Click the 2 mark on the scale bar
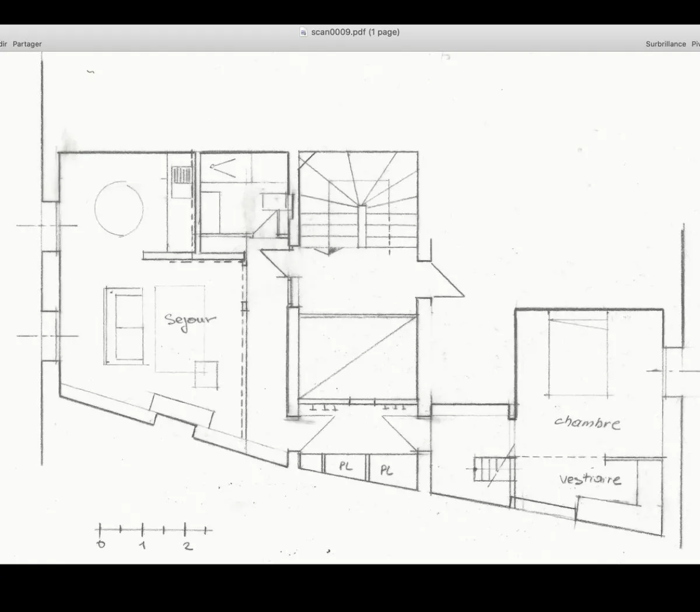This screenshot has height=612, width=700. (187, 546)
